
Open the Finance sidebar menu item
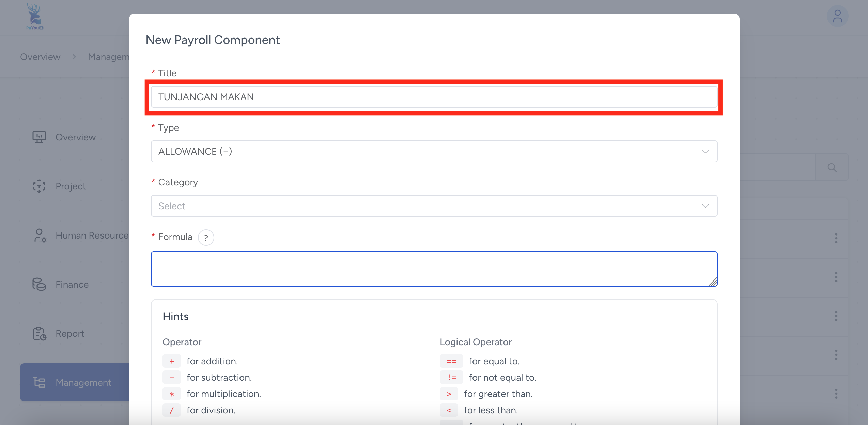72,284
